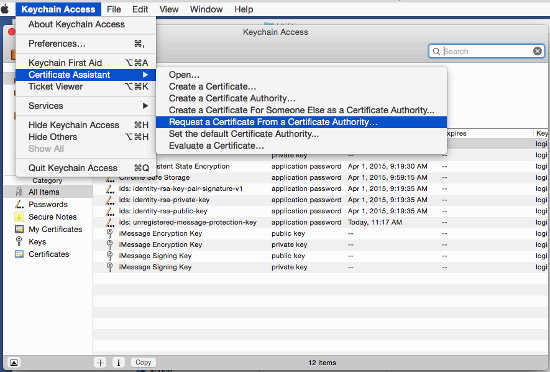Screen dimensions: 550x372
Task: Select Create a Certificate Authority…
Action: click(x=302, y=99)
